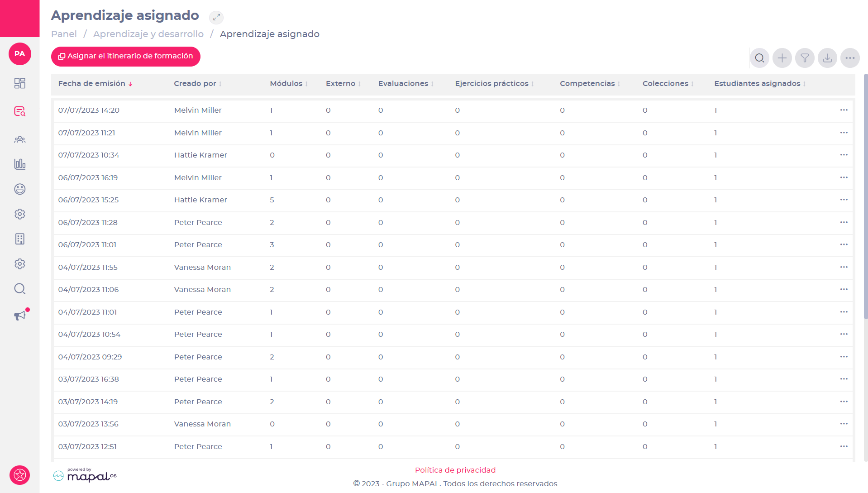The image size is (868, 493).
Task: Open the megaphone announcements icon
Action: pos(20,315)
